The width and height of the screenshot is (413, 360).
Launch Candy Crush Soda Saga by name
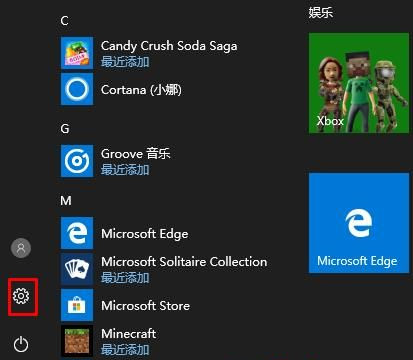click(x=169, y=46)
